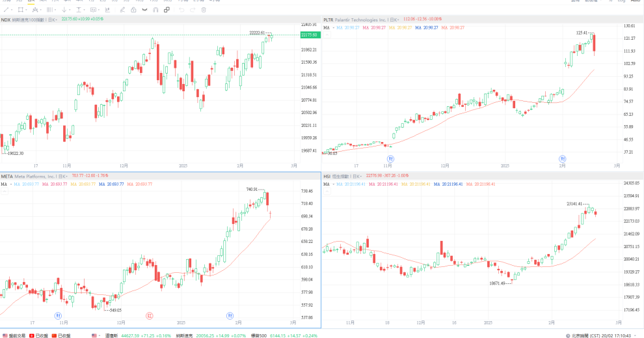Click META dark-blue MA value
644x338 pixels.
111,184
